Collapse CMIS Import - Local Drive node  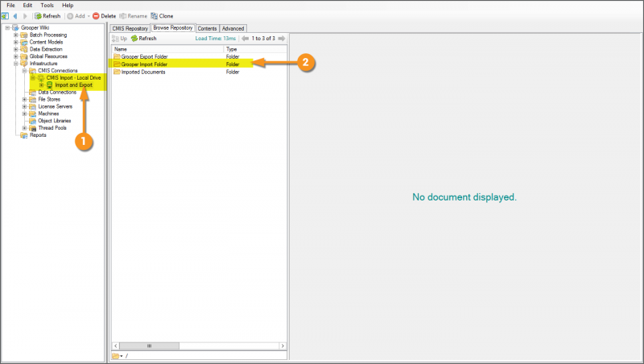[x=33, y=77]
